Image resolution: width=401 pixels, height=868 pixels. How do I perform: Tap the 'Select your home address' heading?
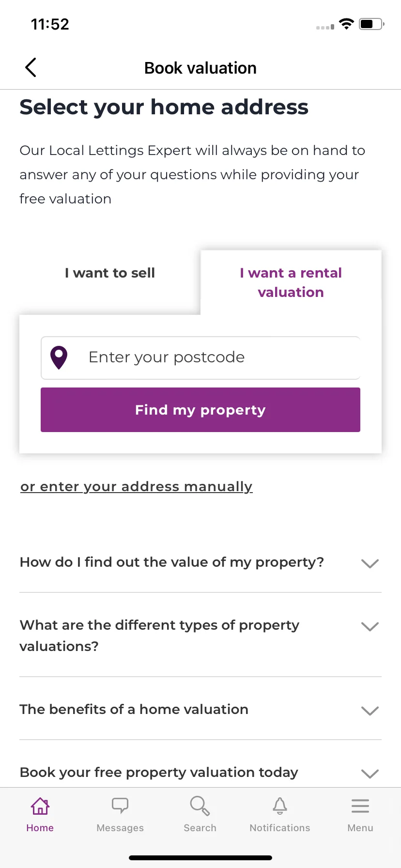coord(164,107)
